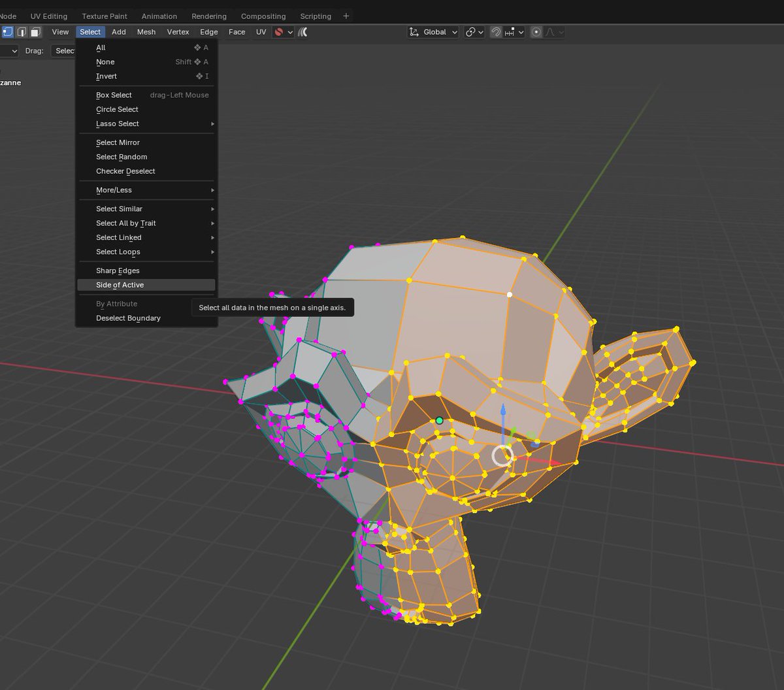The width and height of the screenshot is (784, 690).
Task: Expand the Select Similar submenu
Action: [x=146, y=209]
